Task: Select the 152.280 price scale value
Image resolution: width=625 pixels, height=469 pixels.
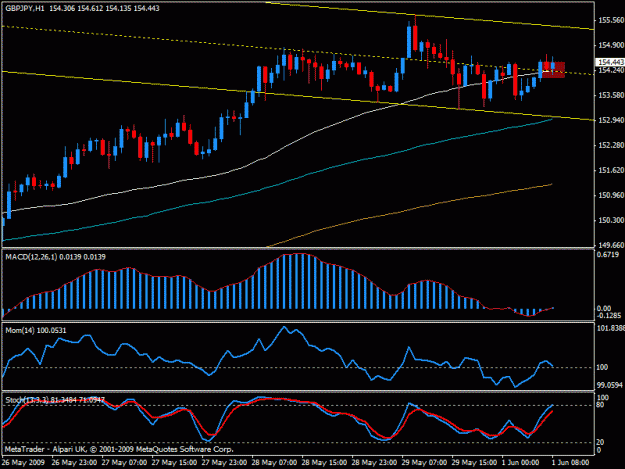Action: click(611, 145)
